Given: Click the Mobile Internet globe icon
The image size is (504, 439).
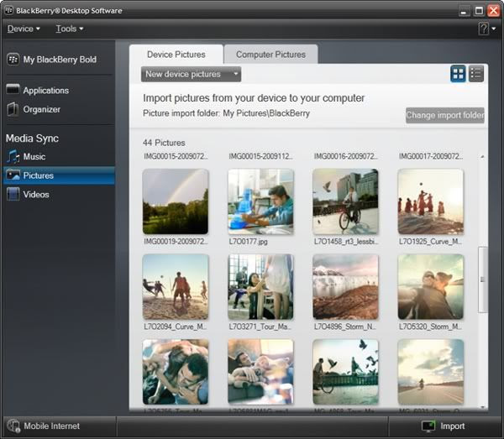Looking at the screenshot, I should point(13,426).
